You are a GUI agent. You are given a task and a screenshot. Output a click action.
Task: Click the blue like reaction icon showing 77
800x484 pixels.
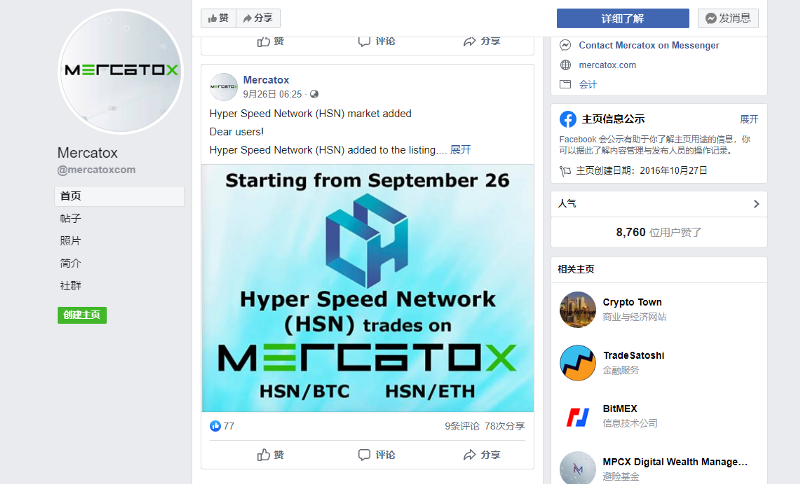tap(215, 426)
